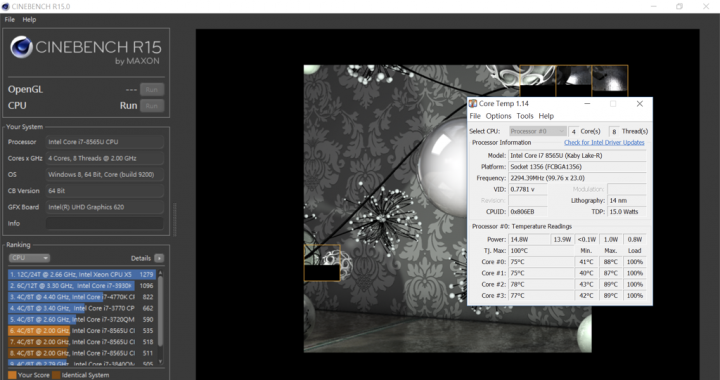
Task: Click the Processor field Intel Core i7-8565U CPU
Action: point(105,142)
